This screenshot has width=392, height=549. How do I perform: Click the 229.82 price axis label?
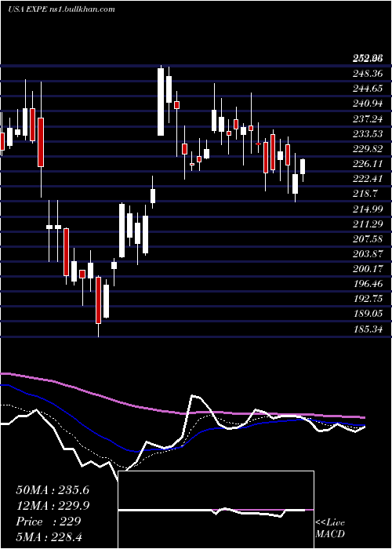pyautogui.click(x=367, y=149)
